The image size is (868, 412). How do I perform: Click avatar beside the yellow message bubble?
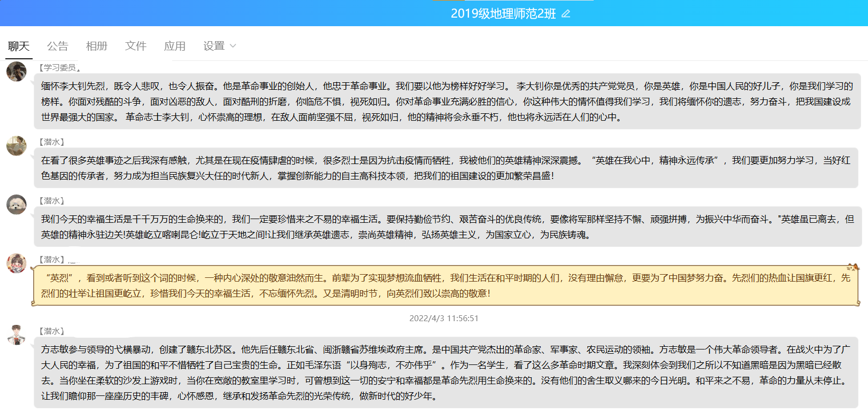[17, 263]
